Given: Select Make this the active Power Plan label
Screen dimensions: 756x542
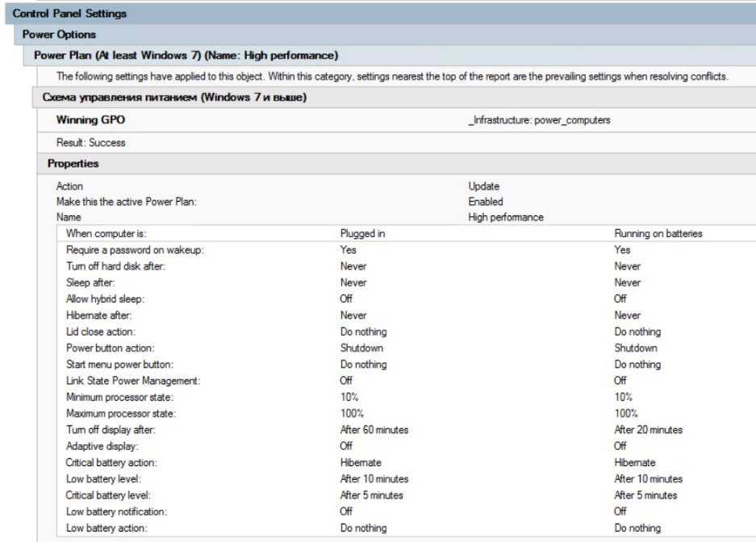Looking at the screenshot, I should pyautogui.click(x=127, y=202).
